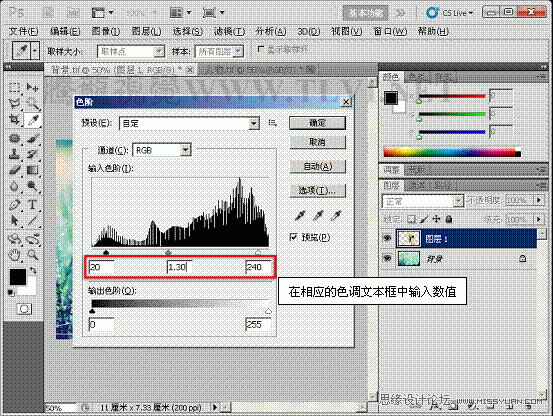Image resolution: width=553 pixels, height=416 pixels.
Task: Select the Eraser tool
Action: point(14,170)
